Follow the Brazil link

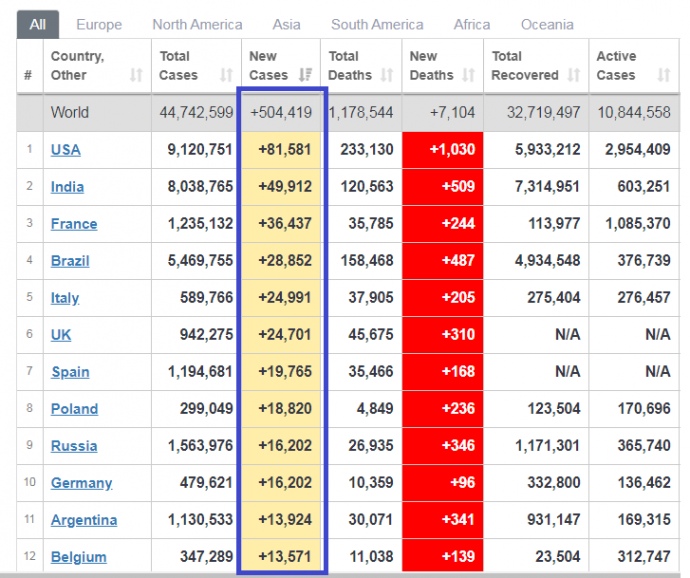(70, 261)
